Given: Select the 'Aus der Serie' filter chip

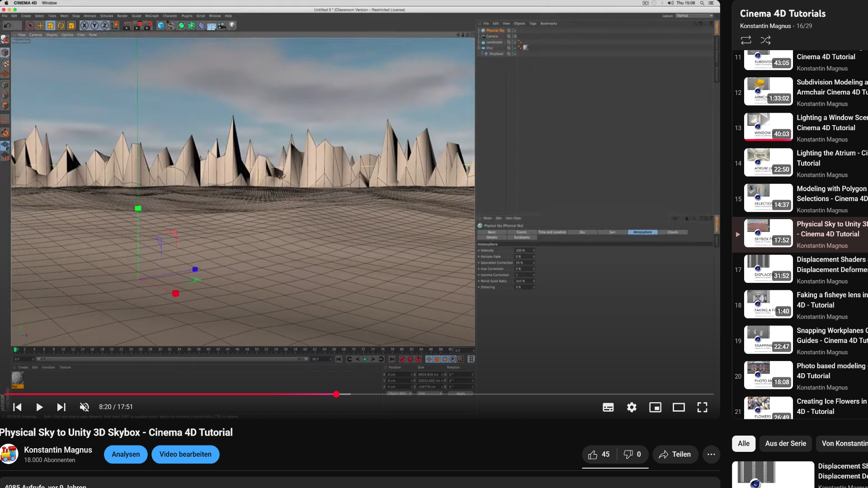Looking at the screenshot, I should coord(785,444).
